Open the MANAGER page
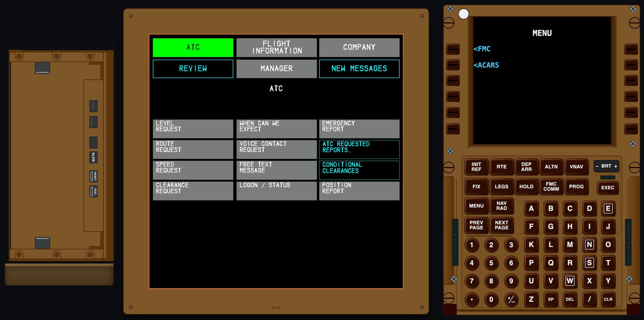 click(x=277, y=69)
